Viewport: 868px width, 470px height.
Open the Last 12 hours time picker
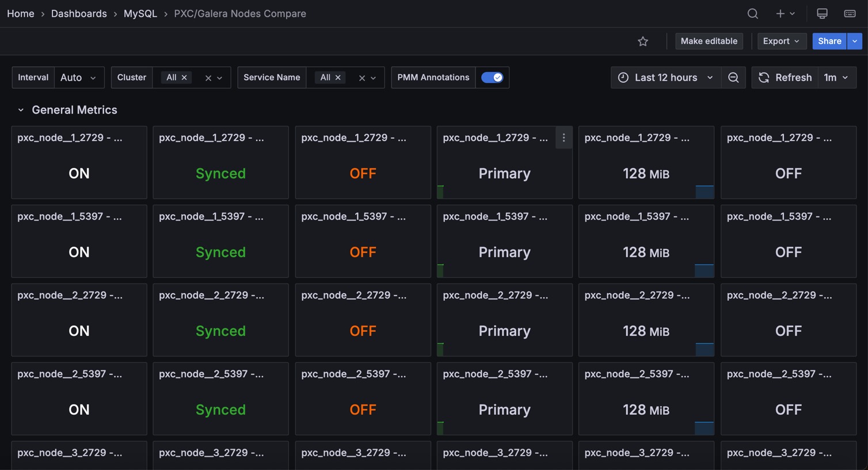pyautogui.click(x=665, y=78)
